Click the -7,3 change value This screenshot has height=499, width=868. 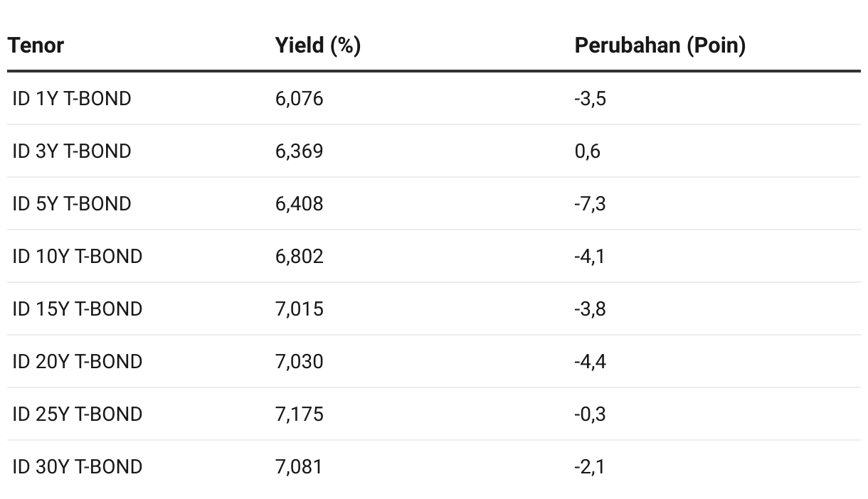590,204
